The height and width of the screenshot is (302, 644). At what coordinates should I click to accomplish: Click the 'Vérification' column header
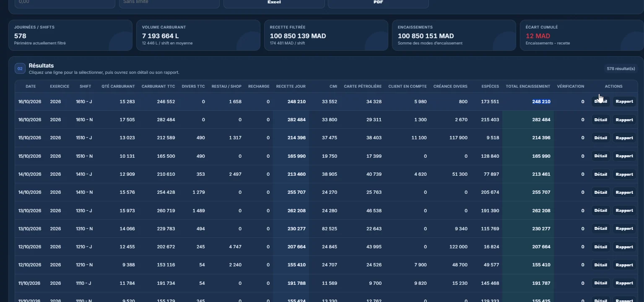click(571, 86)
